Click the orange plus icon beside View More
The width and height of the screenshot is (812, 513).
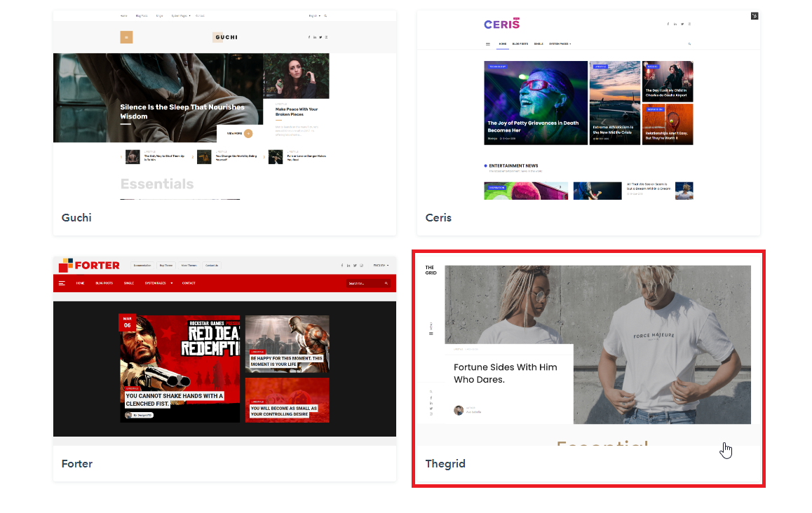(x=248, y=133)
